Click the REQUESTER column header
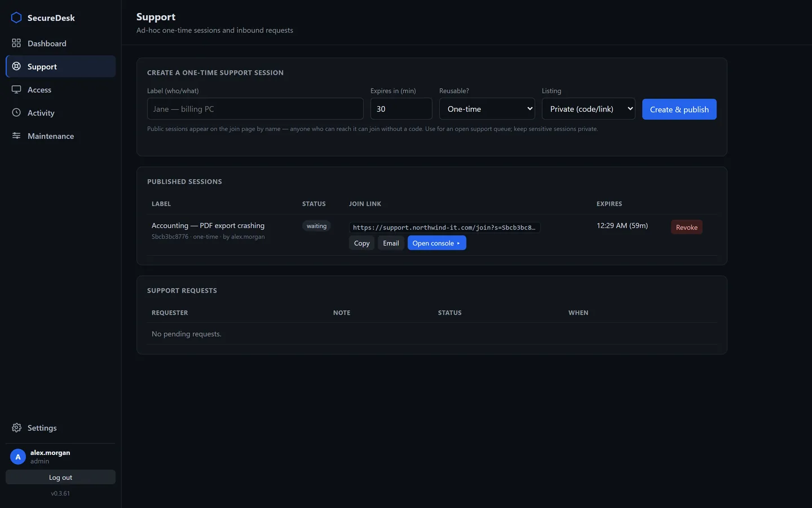The height and width of the screenshot is (508, 812). [x=170, y=313]
